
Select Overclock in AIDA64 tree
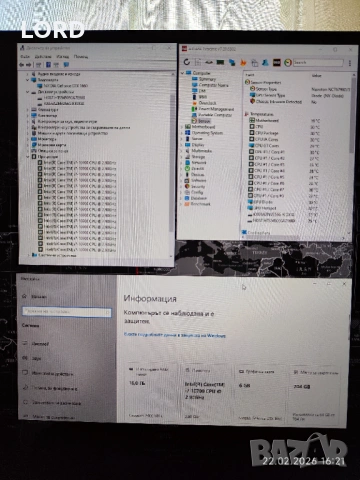[x=207, y=103]
